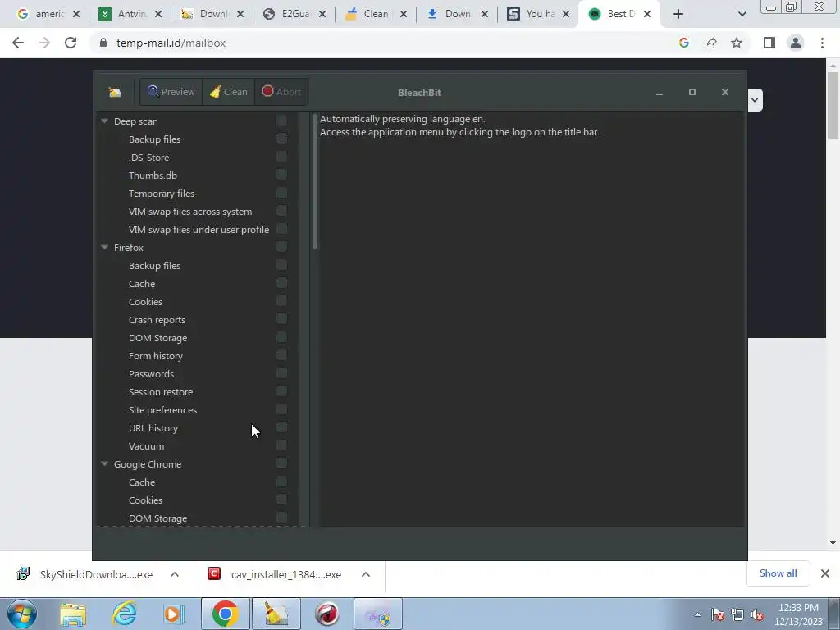Switch to the 'You ha' browser tab
Image resolution: width=840 pixels, height=630 pixels.
click(539, 14)
